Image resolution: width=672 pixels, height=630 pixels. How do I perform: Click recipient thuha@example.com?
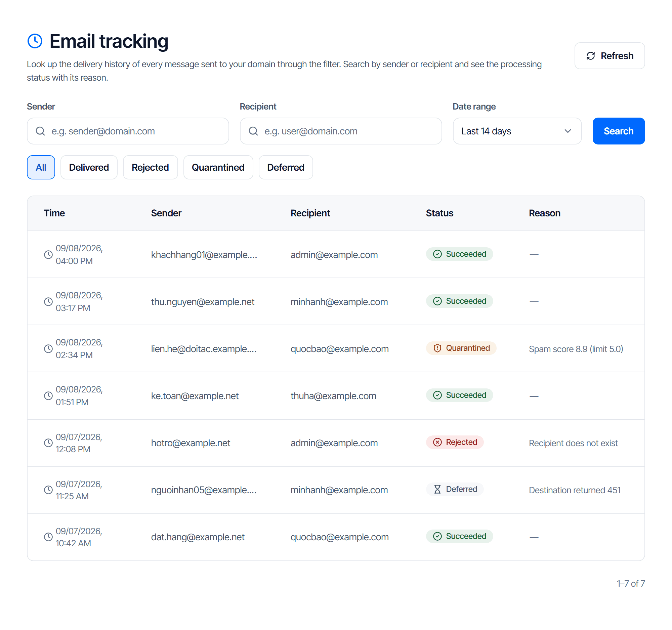click(333, 396)
